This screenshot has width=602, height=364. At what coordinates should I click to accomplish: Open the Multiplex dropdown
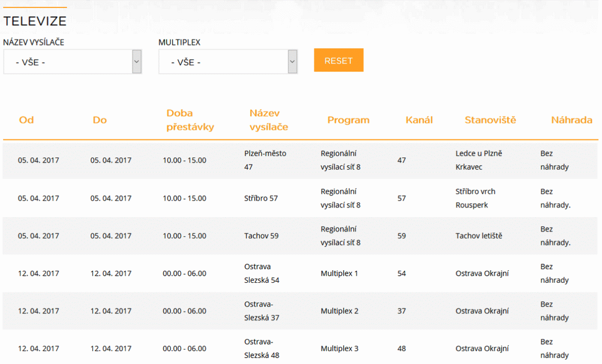(x=228, y=62)
